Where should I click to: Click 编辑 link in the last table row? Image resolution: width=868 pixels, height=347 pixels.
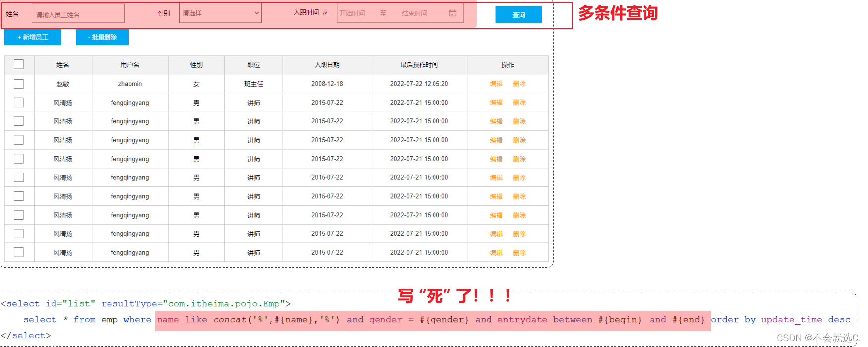(496, 253)
